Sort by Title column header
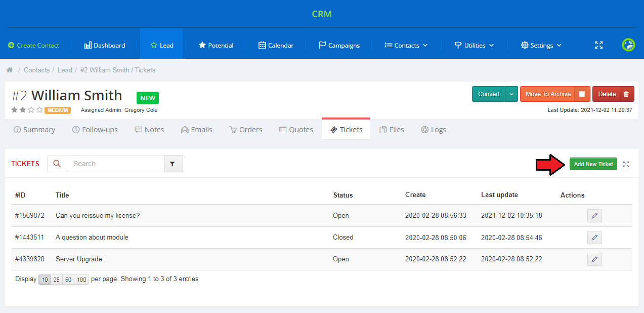644x313 pixels. [62, 195]
